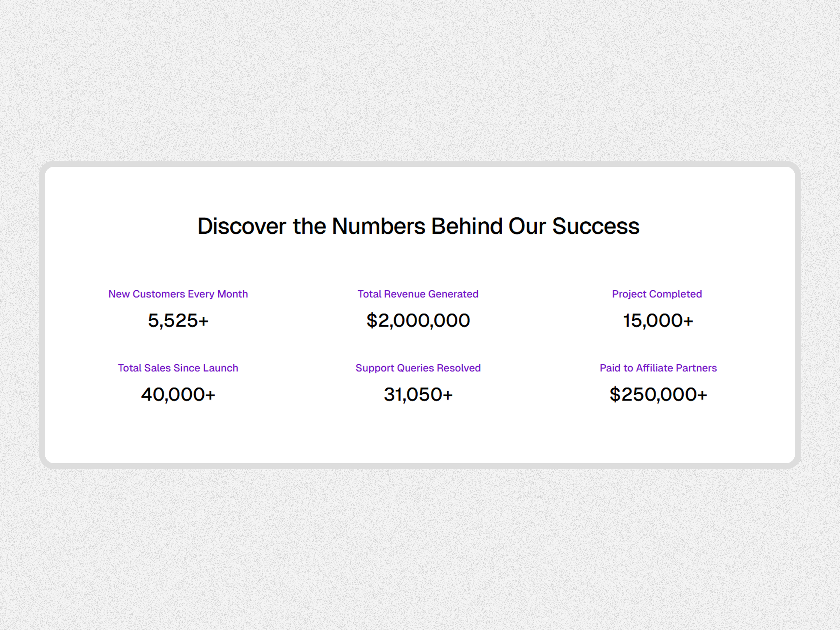
Task: Click the word "Month" in the customers label
Action: (232, 294)
